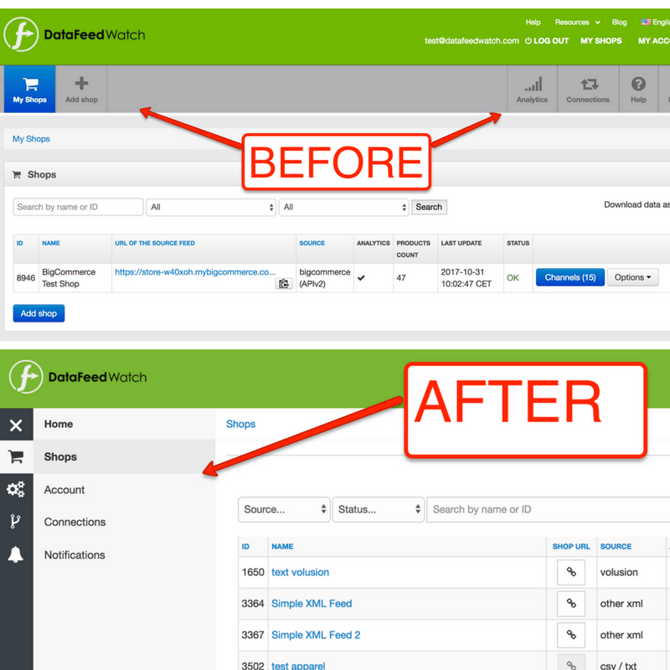Select Connections in the left sidebar menu
This screenshot has width=670, height=670.
(x=75, y=522)
